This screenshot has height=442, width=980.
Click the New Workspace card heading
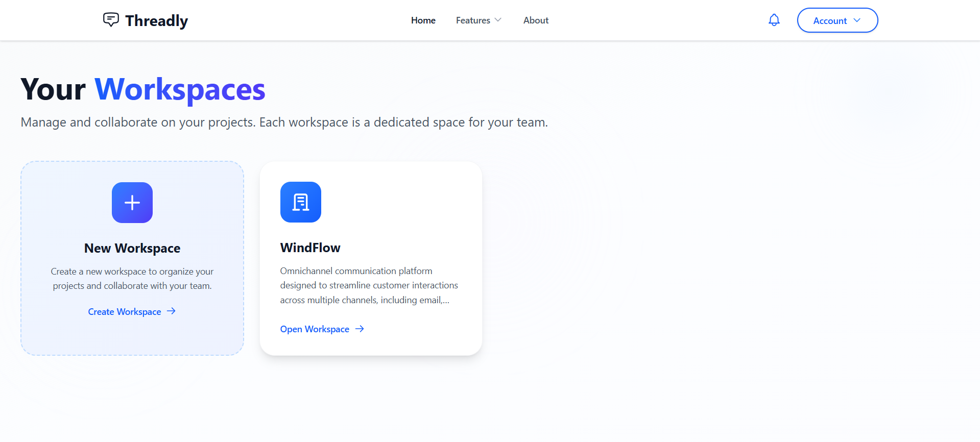tap(132, 248)
